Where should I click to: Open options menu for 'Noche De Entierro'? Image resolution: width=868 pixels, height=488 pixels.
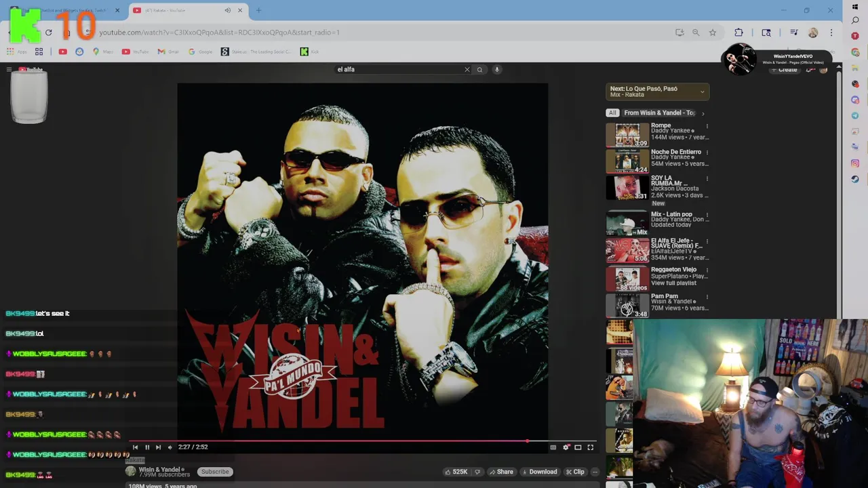click(707, 152)
